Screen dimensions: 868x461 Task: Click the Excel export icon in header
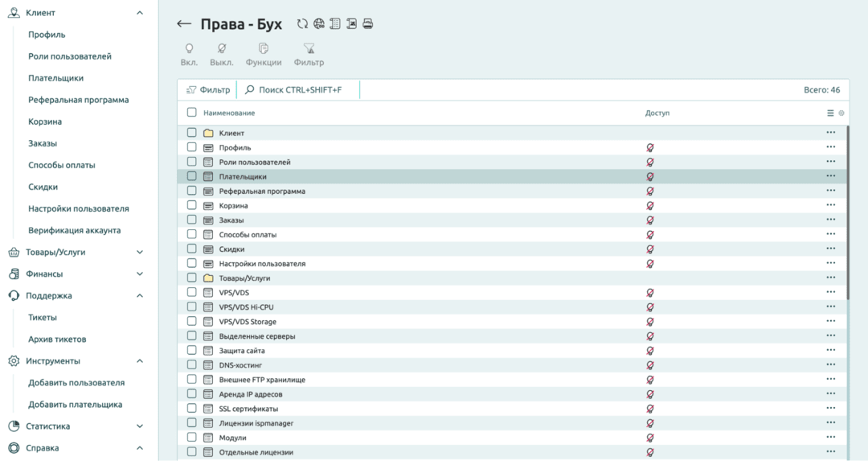351,24
